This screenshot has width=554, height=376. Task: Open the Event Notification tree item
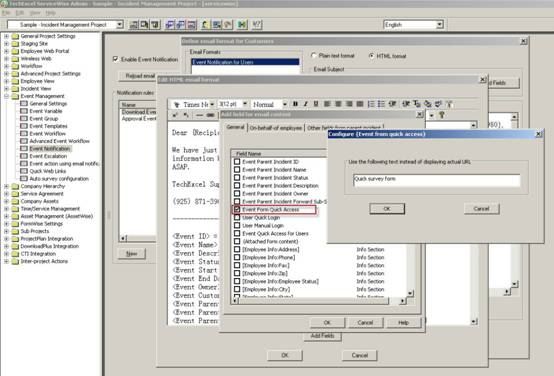click(50, 149)
